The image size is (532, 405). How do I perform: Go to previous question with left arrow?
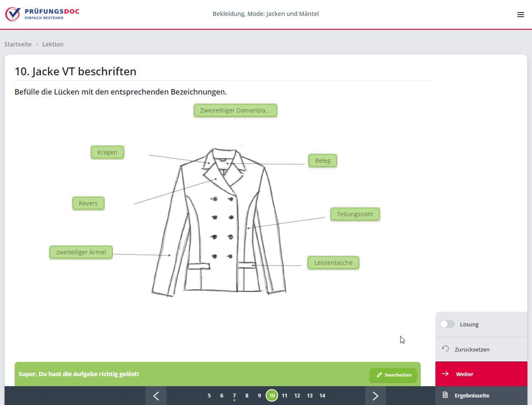pos(156,396)
